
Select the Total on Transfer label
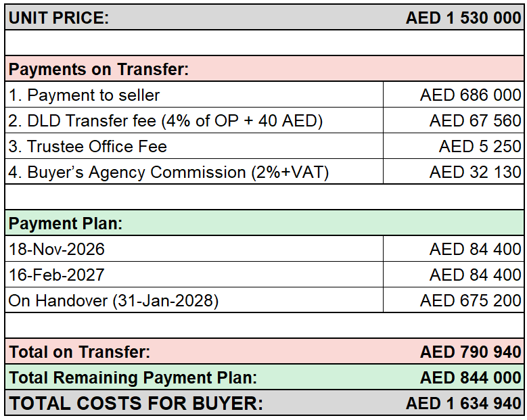tap(79, 352)
